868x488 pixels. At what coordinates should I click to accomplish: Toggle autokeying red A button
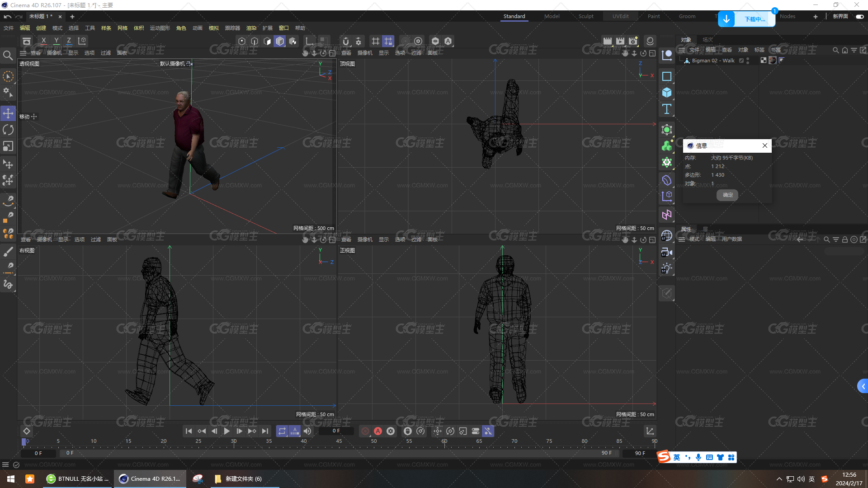378,431
